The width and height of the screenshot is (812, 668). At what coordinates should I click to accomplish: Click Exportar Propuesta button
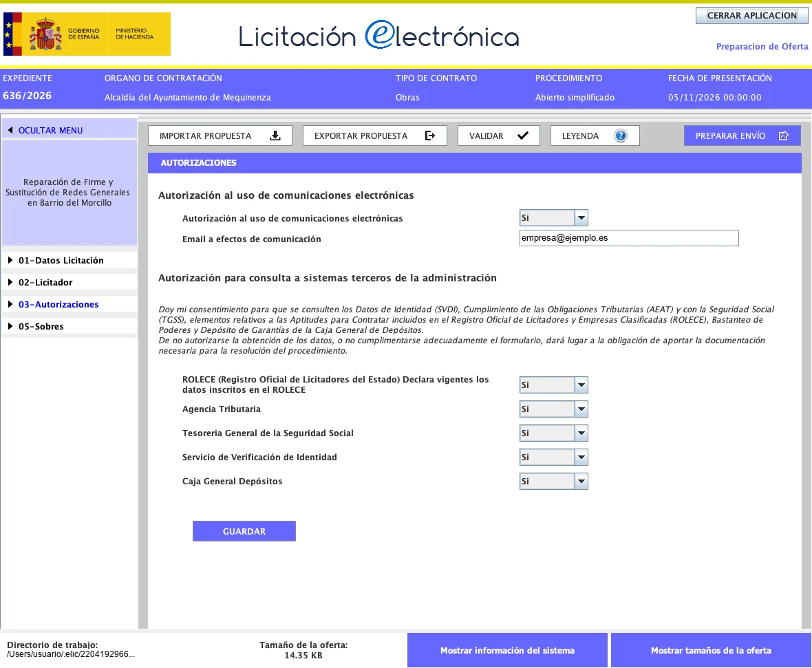pos(375,136)
